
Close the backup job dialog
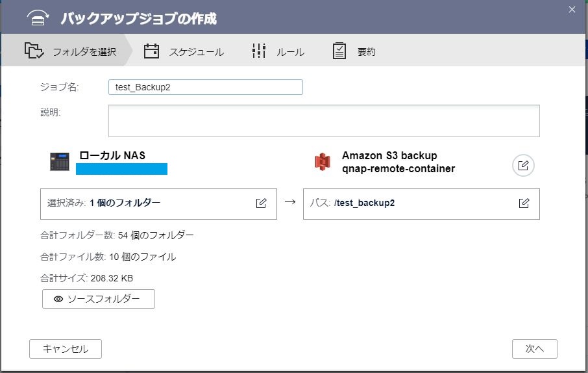[572, 9]
